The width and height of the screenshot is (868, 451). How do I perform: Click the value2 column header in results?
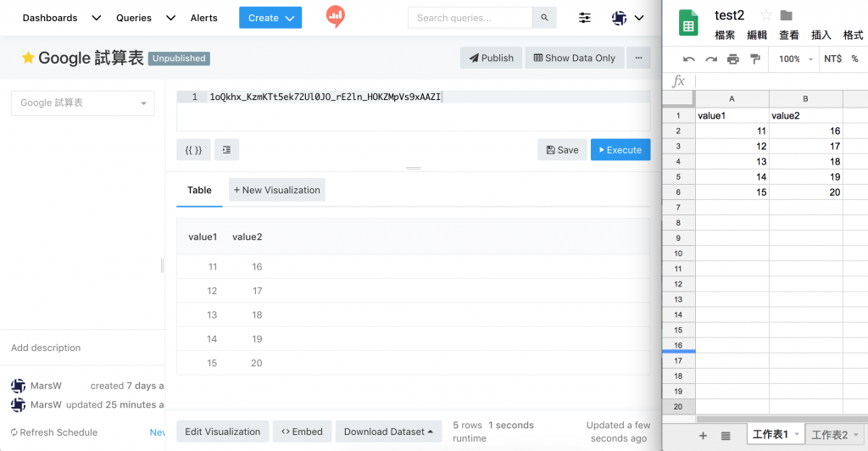click(x=247, y=237)
